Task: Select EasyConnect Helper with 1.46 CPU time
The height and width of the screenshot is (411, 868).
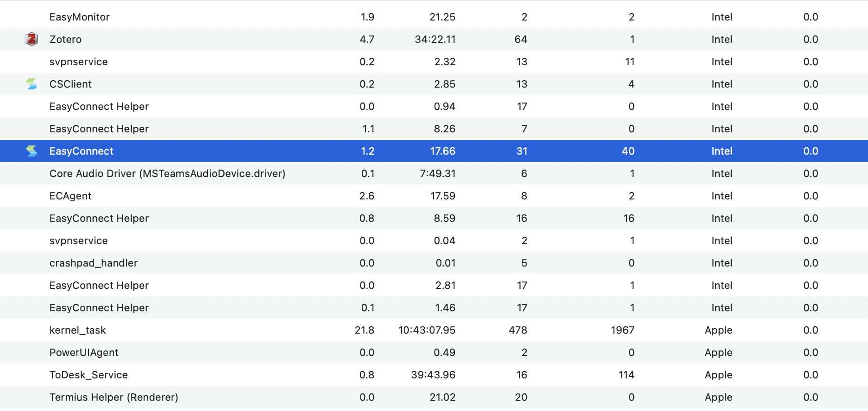Action: point(434,308)
